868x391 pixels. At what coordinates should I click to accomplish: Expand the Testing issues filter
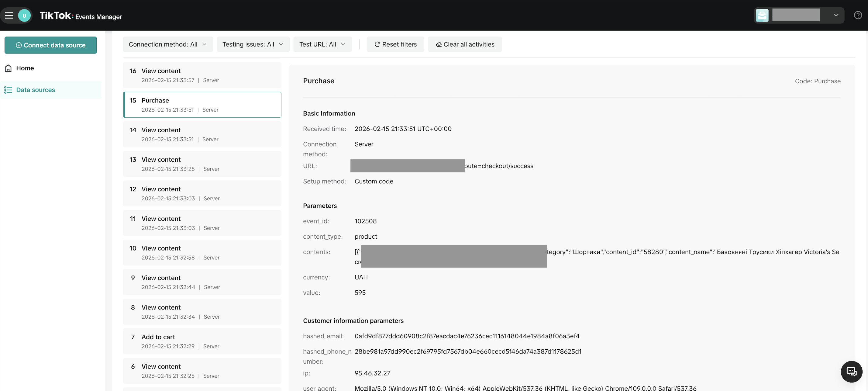(x=253, y=44)
